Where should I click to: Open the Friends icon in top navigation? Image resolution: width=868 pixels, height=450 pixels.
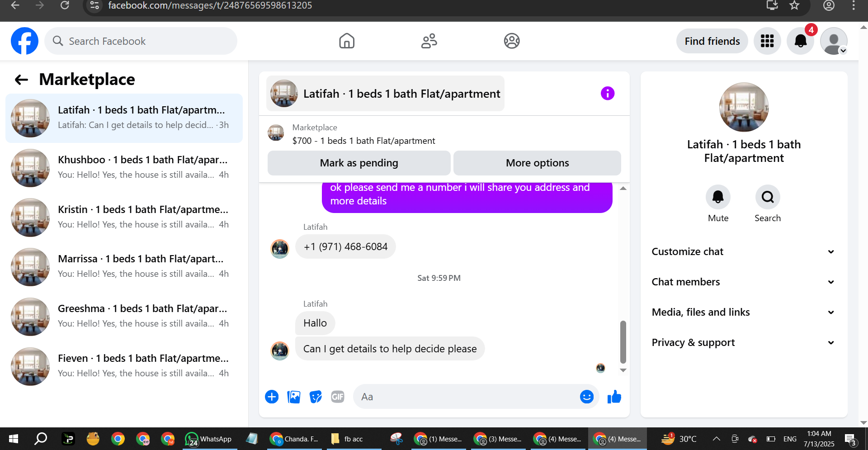429,41
